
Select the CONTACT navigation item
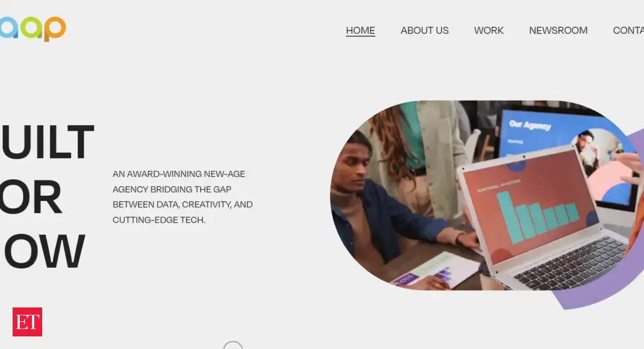628,30
